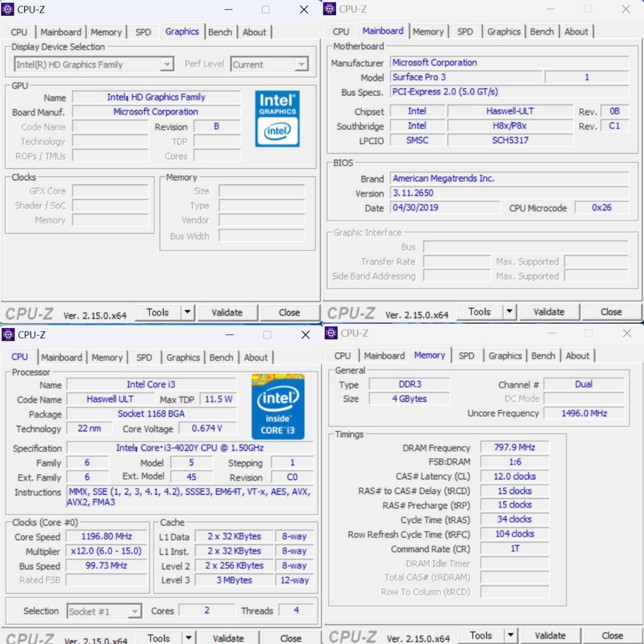
Task: Click the Model field showing Surface Pro 3
Action: [466, 77]
